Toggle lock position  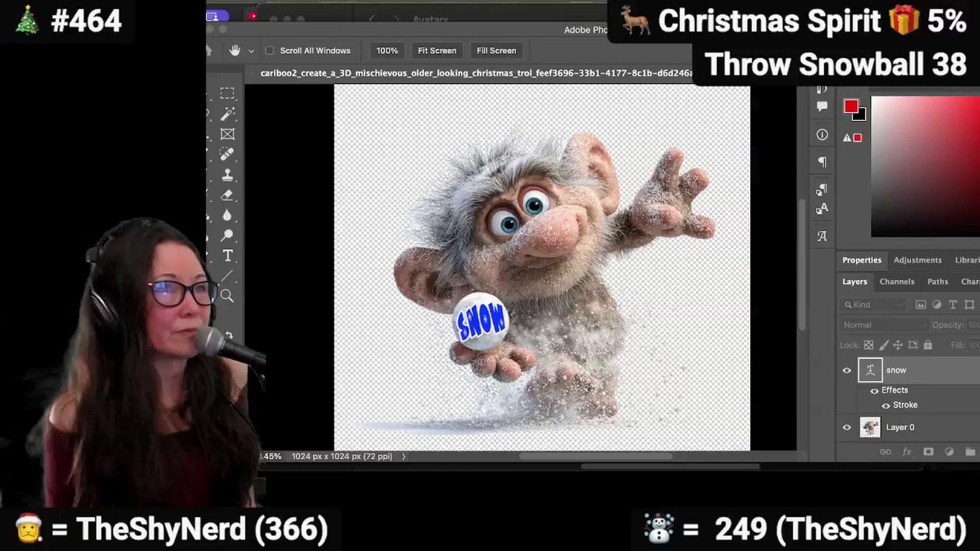(898, 345)
